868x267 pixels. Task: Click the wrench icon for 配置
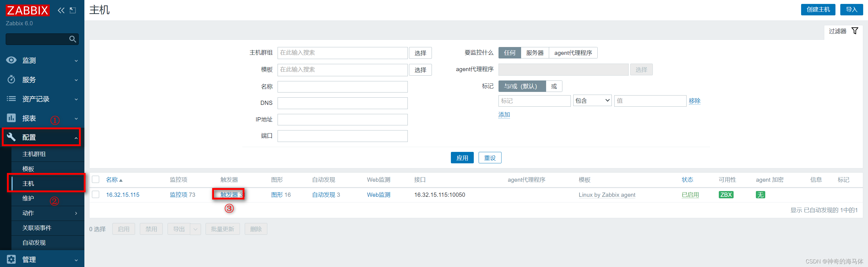pos(11,137)
